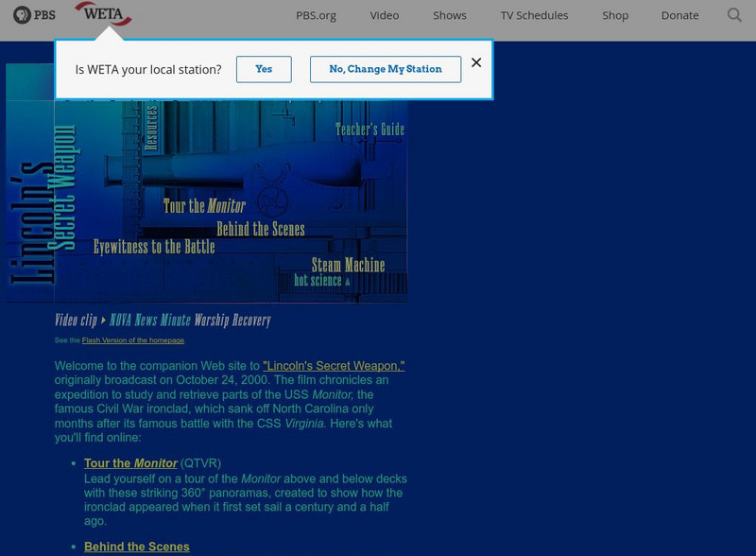The height and width of the screenshot is (556, 756).
Task: Click the WETA station logo
Action: 103,14
